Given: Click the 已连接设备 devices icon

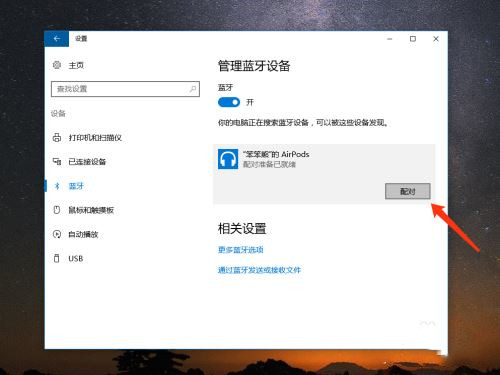Looking at the screenshot, I should click(57, 162).
